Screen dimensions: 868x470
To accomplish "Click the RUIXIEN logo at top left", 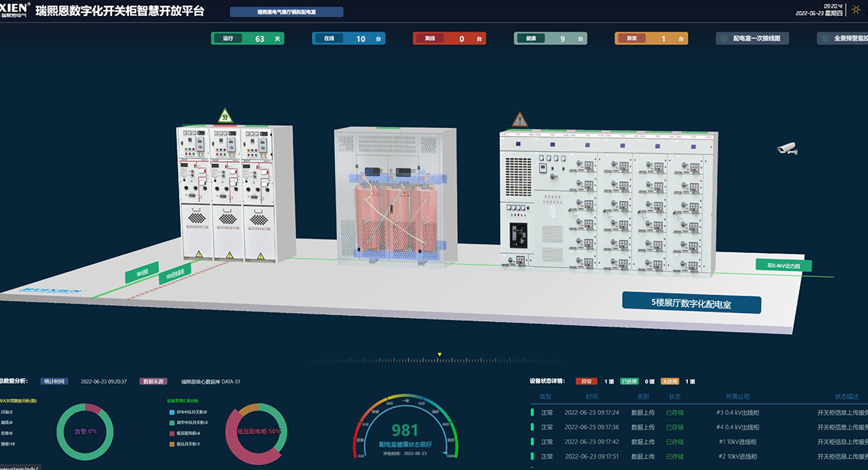I will pyautogui.click(x=14, y=9).
